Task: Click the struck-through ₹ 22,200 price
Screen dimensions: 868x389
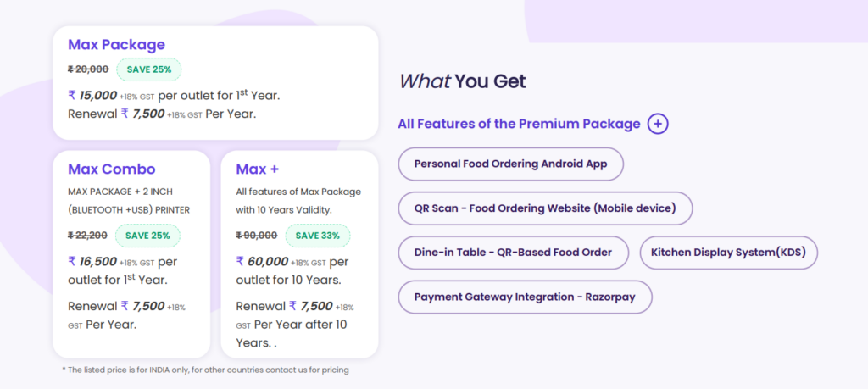Action: point(87,235)
